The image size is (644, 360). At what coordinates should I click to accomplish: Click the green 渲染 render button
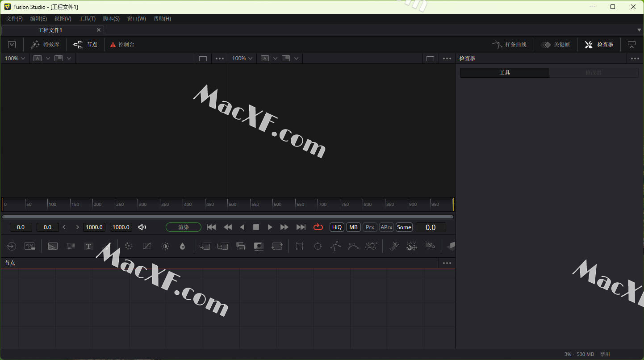pyautogui.click(x=184, y=227)
